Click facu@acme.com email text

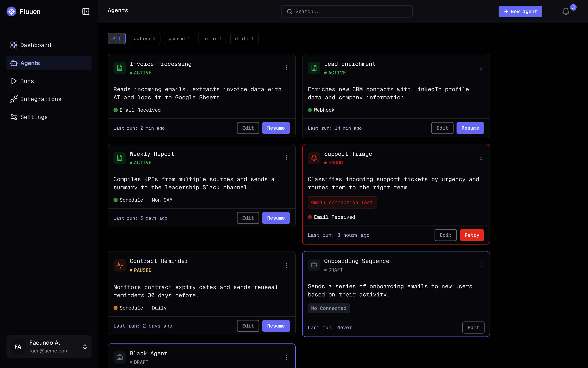tap(49, 351)
